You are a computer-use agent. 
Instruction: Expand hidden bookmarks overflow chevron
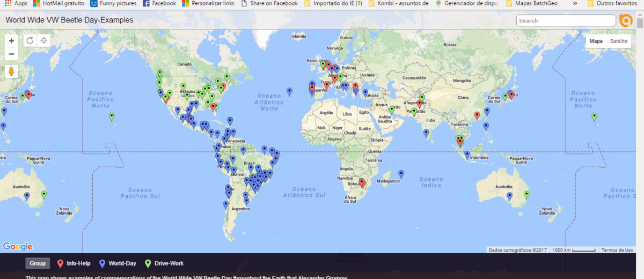[x=575, y=3]
